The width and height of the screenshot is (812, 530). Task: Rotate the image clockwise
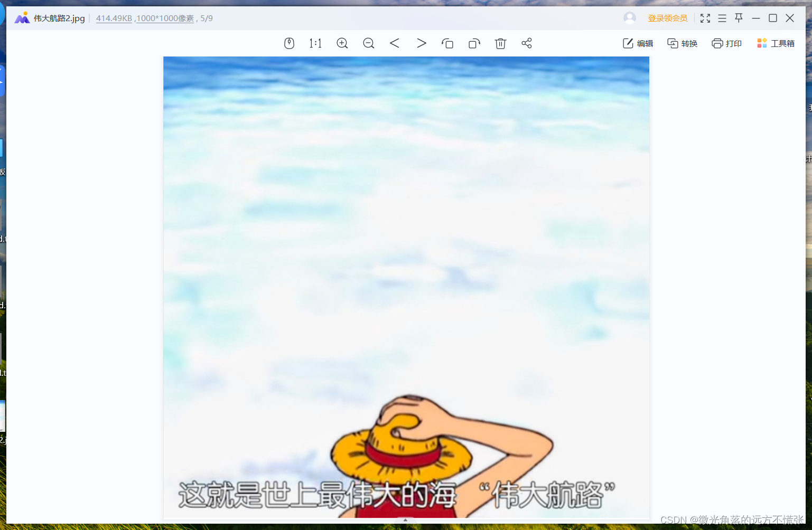coord(474,43)
